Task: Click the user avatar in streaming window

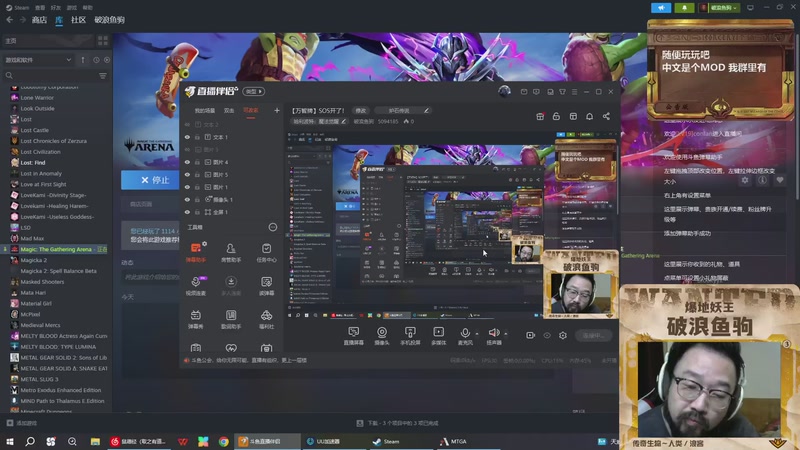Action: point(505,91)
